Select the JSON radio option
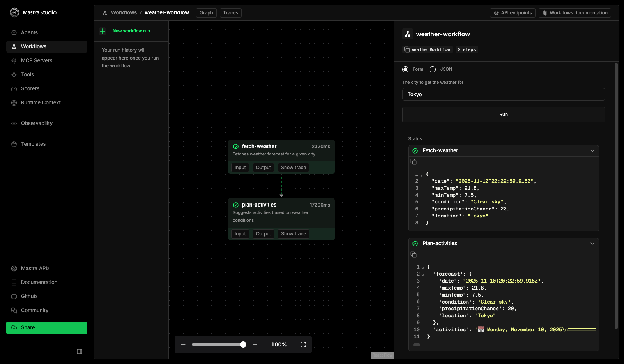This screenshot has height=364, width=624. tap(433, 69)
